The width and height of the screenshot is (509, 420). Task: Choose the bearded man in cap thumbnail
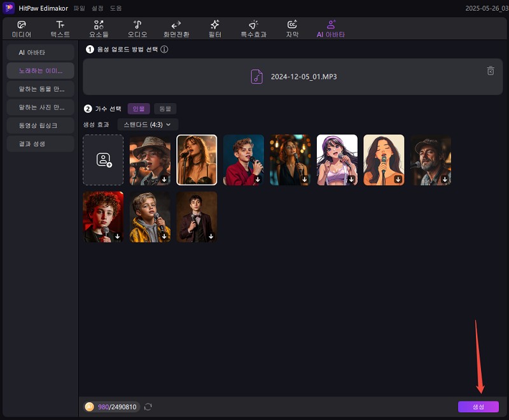[x=431, y=160]
